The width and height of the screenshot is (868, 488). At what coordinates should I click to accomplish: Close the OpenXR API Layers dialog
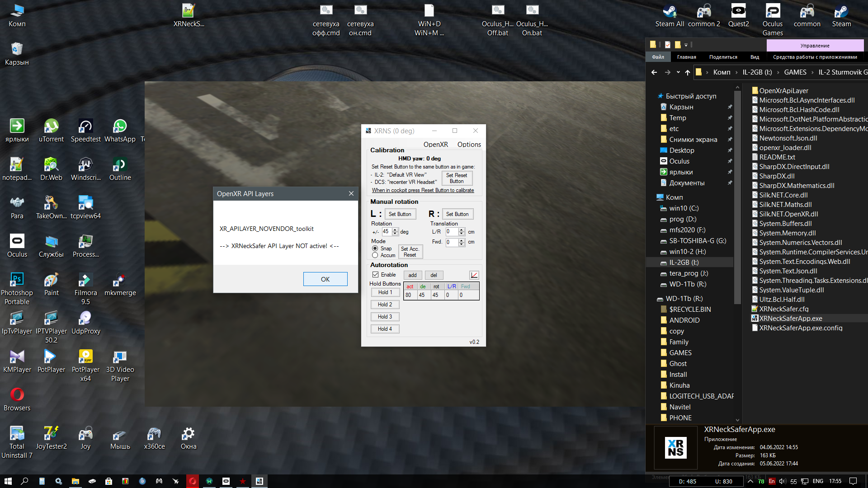point(351,193)
